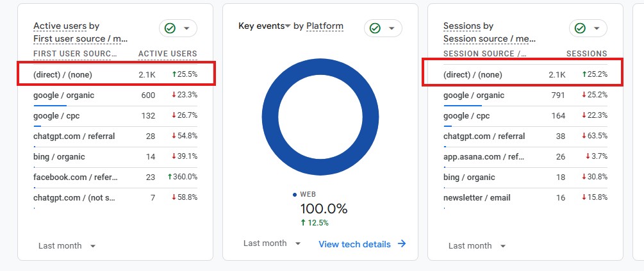Viewport: 644px width, 271px height.
Task: Click FIRST USER SOURCE column header
Action: pos(75,54)
